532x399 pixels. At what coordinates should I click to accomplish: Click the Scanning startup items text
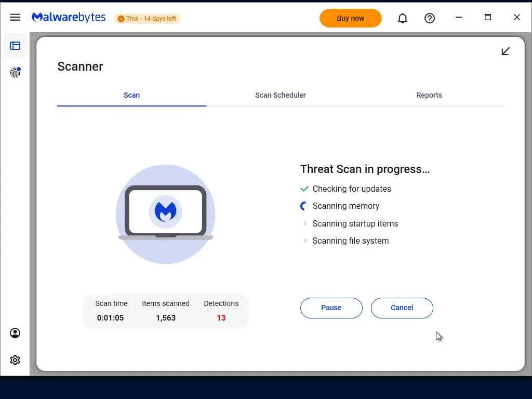pos(355,223)
